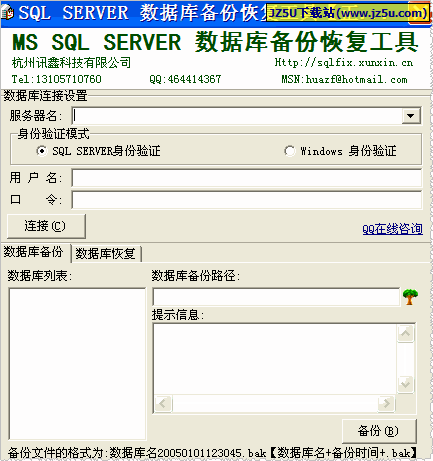The height and width of the screenshot is (461, 433).
Task: Click the left arrow of 提示信息 horizontal scrollbar
Action: click(x=163, y=404)
